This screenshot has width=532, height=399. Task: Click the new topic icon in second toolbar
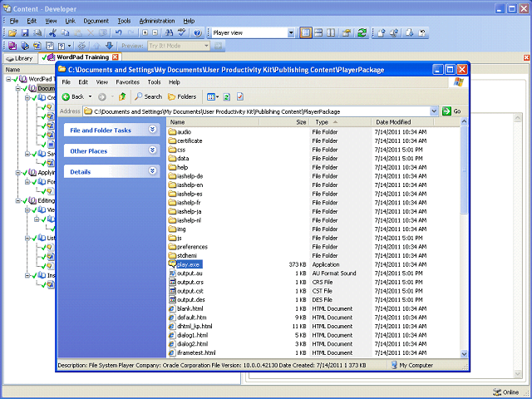[x=37, y=46]
